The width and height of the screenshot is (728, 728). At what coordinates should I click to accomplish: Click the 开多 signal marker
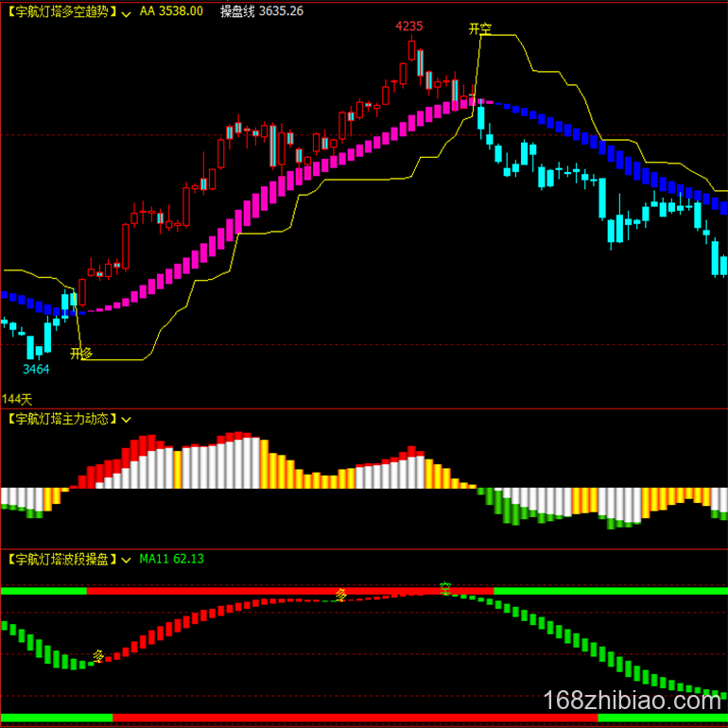click(81, 354)
